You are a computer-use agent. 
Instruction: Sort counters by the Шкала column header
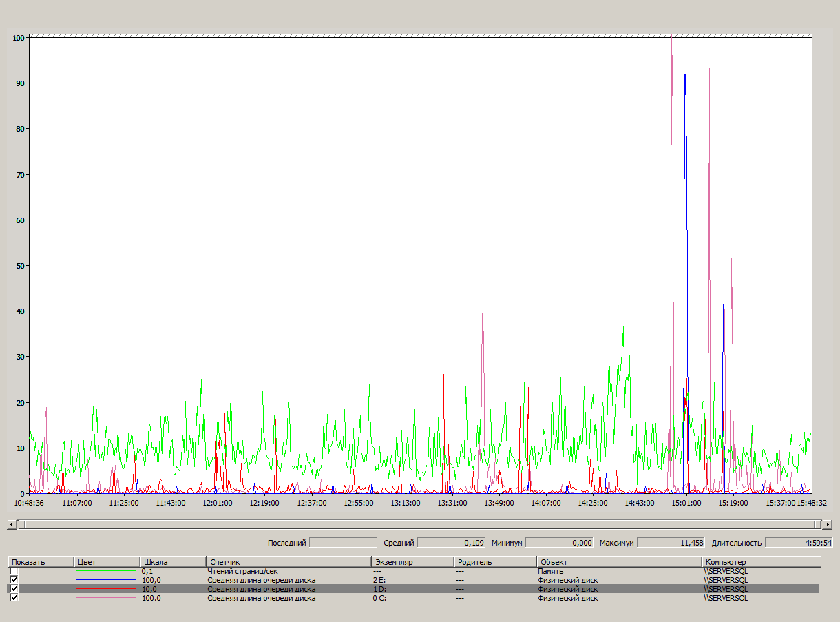[172, 562]
